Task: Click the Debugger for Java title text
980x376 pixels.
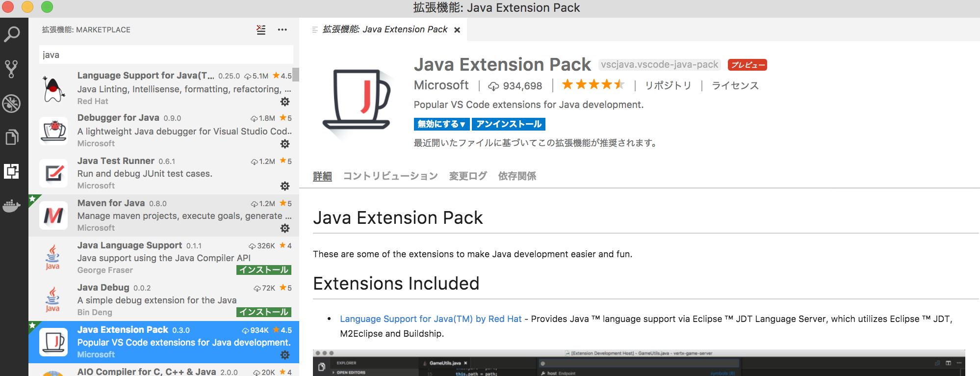Action: pos(118,118)
